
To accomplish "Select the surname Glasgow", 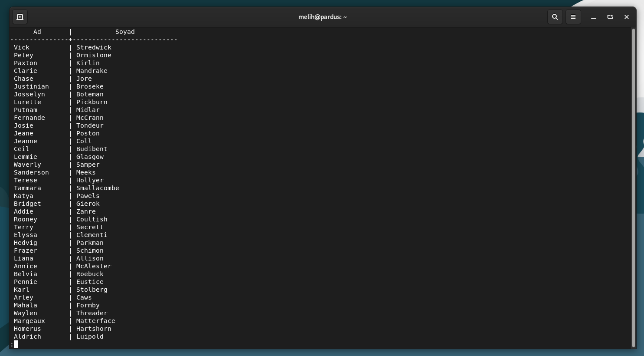I will [90, 157].
